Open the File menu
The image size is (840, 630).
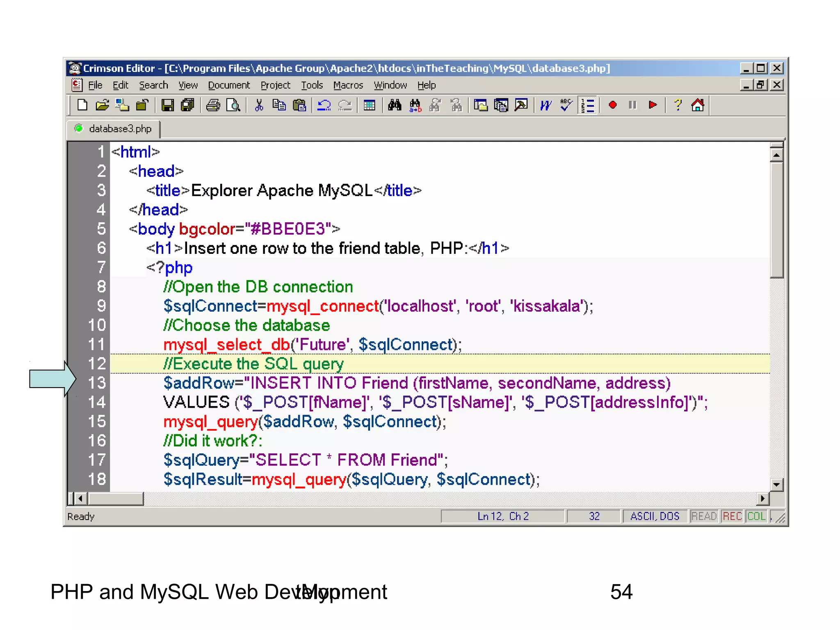pos(95,85)
